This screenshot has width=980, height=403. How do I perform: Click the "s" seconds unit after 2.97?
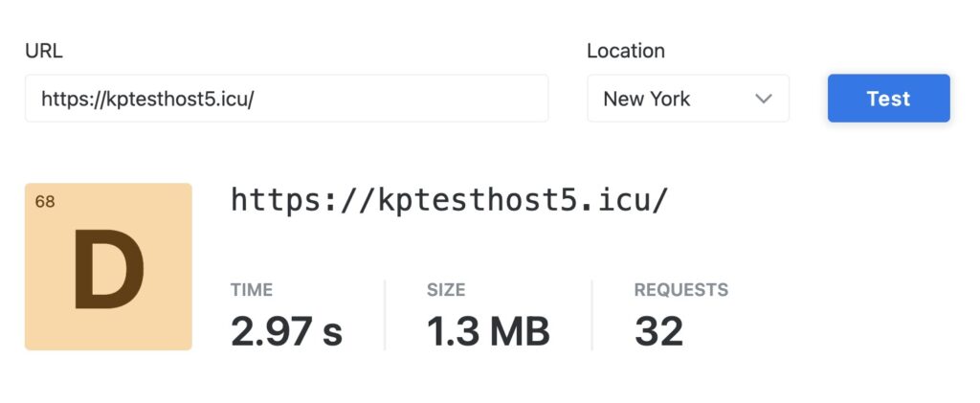[x=332, y=333]
